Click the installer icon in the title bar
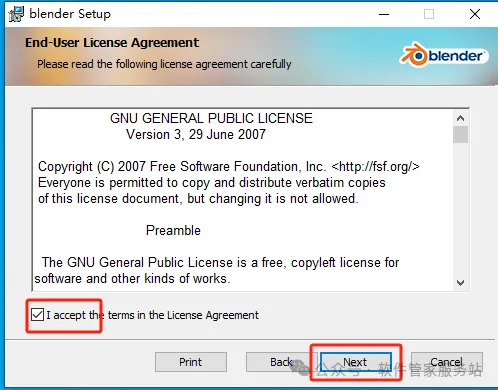This screenshot has height=390, width=498. 16,14
